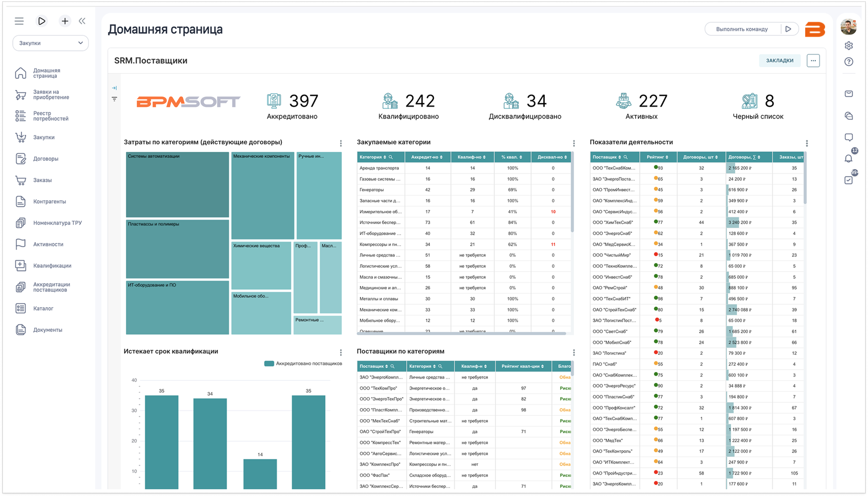The width and height of the screenshot is (868, 497).
Task: Open notifications bell with badge 12
Action: coord(849,158)
